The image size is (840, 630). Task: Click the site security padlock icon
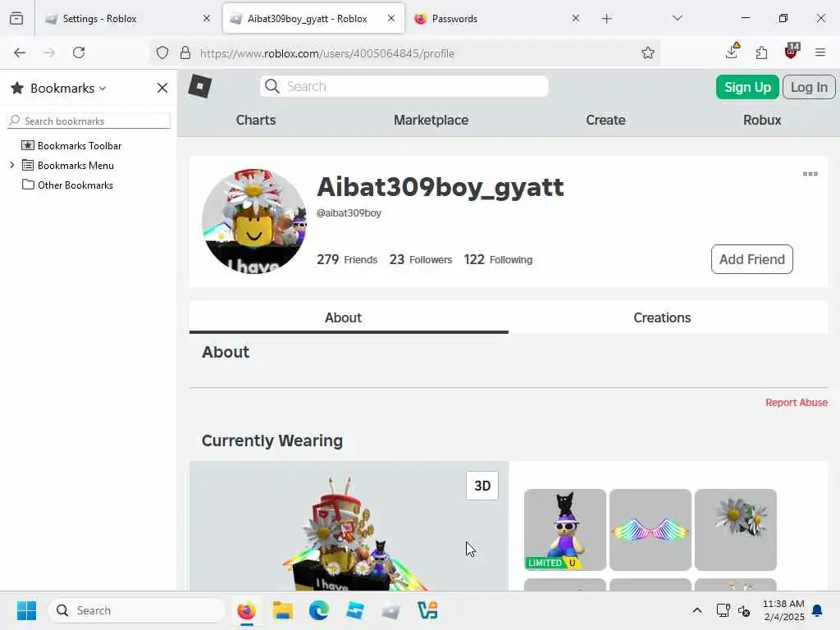point(185,52)
